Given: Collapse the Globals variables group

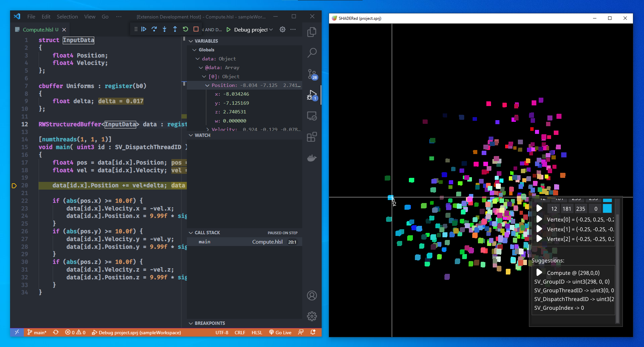Looking at the screenshot, I should pos(195,49).
